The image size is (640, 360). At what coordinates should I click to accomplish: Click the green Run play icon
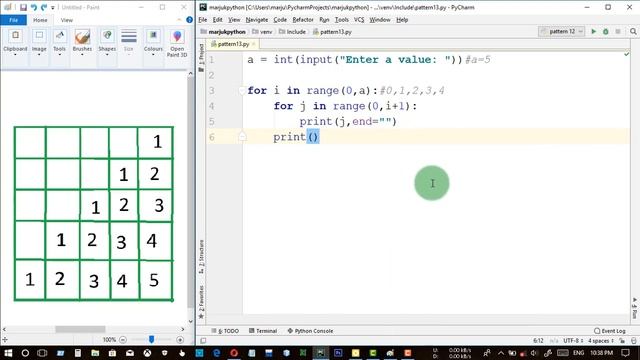coord(594,31)
